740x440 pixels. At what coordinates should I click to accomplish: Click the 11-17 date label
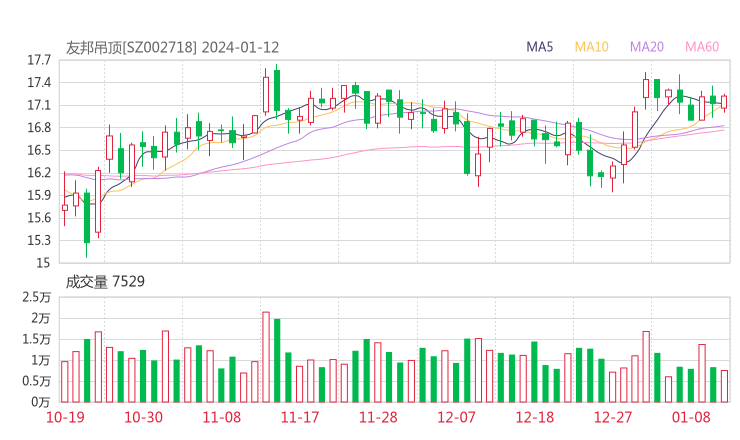coord(300,417)
